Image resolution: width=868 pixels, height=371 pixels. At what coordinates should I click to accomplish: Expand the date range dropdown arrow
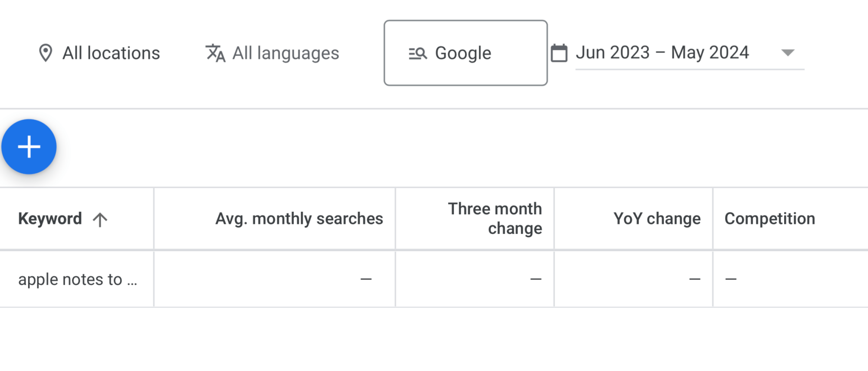tap(788, 53)
